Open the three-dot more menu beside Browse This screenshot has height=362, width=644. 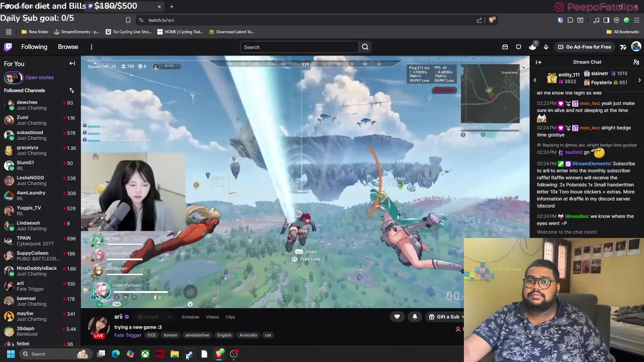[x=91, y=47]
